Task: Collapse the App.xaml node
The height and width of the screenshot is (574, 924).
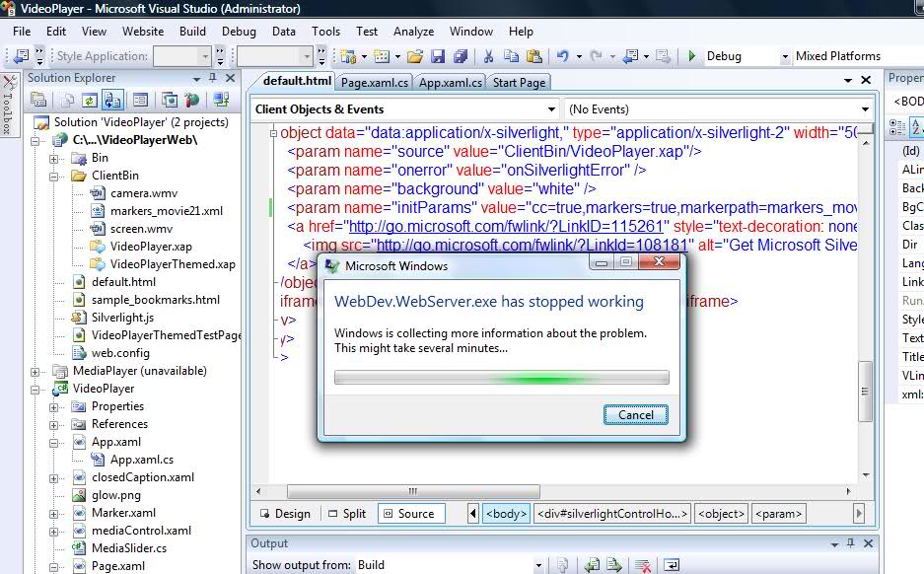Action: point(53,443)
